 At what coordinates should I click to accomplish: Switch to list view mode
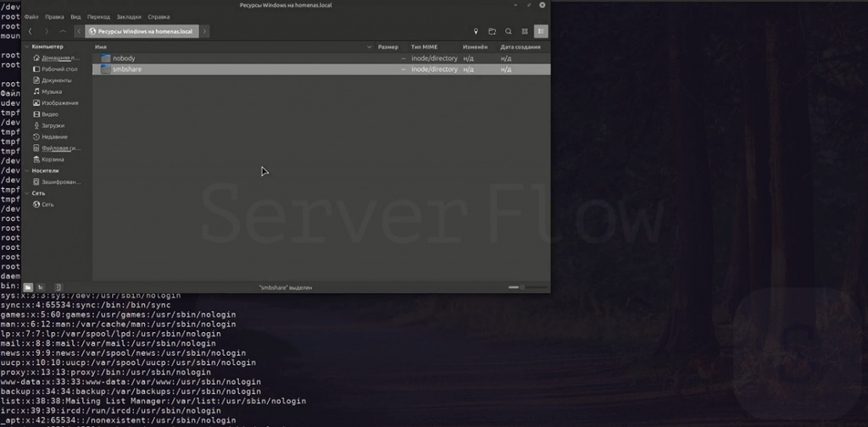[541, 31]
